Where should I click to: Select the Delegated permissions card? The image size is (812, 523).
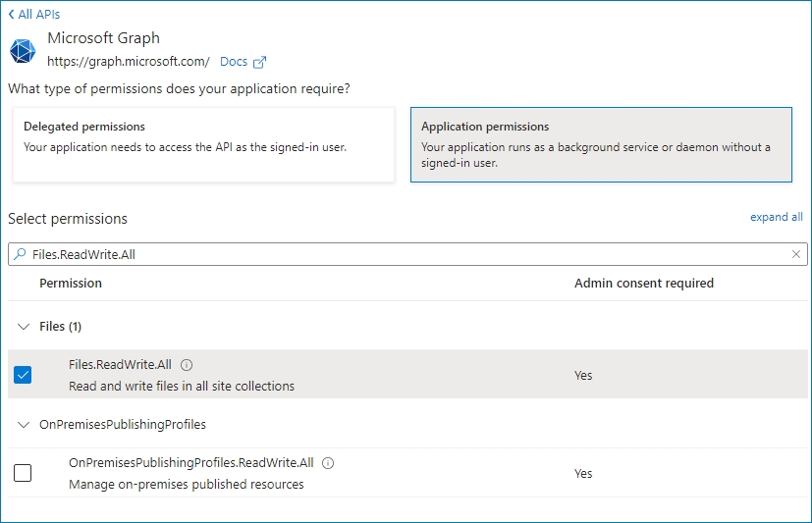pyautogui.click(x=203, y=145)
